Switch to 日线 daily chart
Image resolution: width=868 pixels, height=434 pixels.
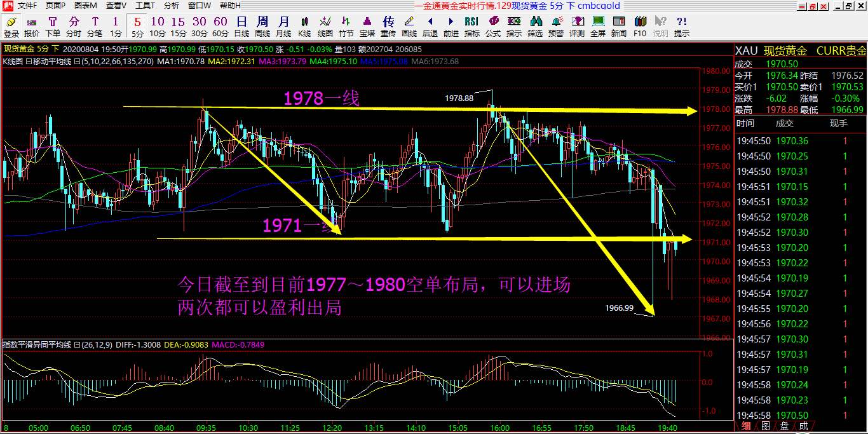click(241, 27)
